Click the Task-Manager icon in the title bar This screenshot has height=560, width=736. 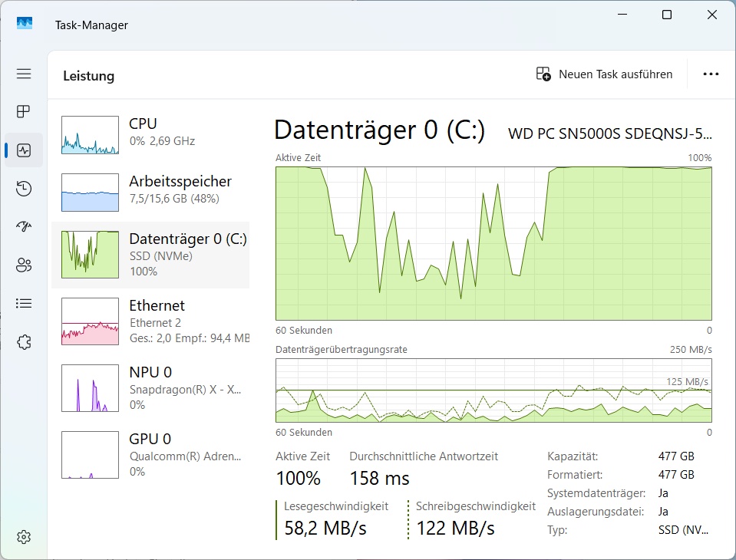click(x=25, y=24)
